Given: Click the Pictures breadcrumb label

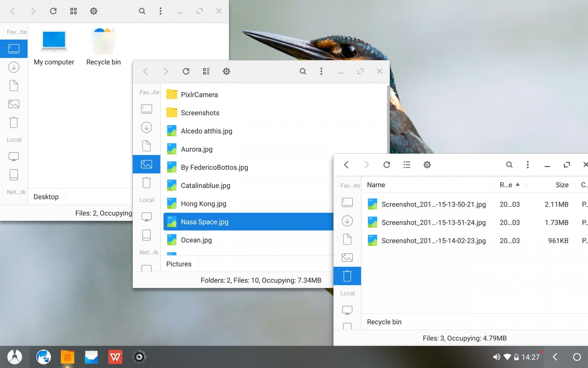Looking at the screenshot, I should coord(178,264).
